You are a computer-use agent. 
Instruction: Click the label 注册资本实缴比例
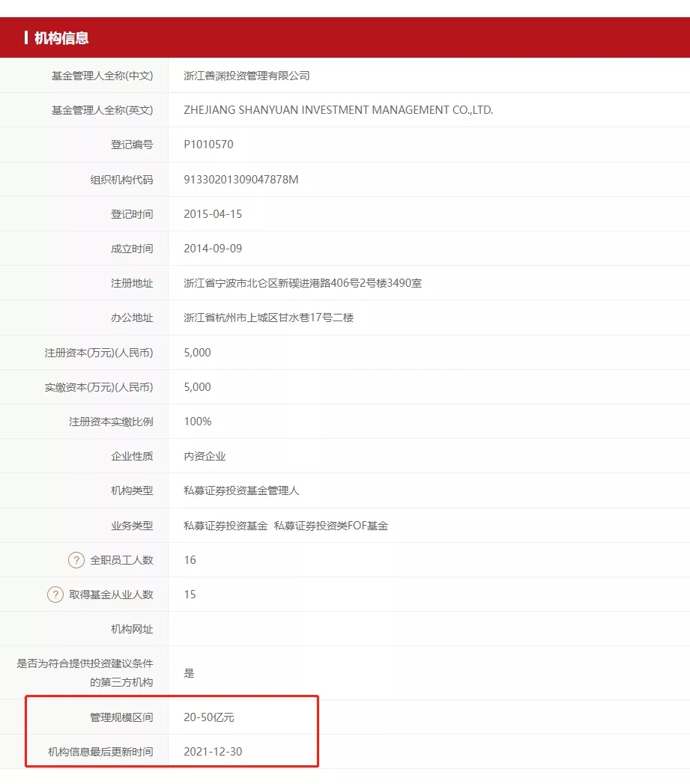(x=111, y=422)
